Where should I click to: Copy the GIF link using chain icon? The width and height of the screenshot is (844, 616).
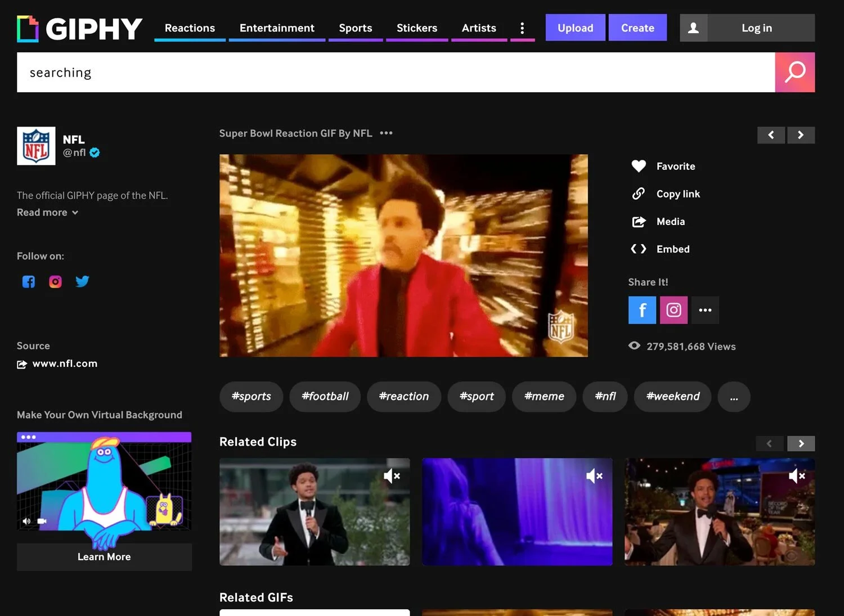click(x=639, y=194)
